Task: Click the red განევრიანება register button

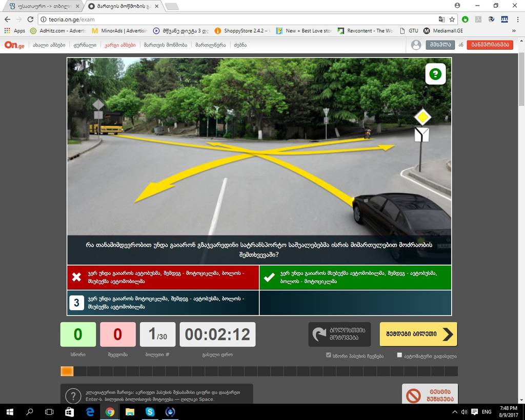Action: 490,45
